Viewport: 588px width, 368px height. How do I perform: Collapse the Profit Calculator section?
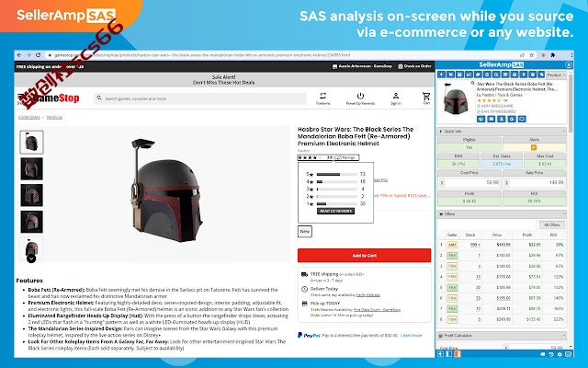563,335
